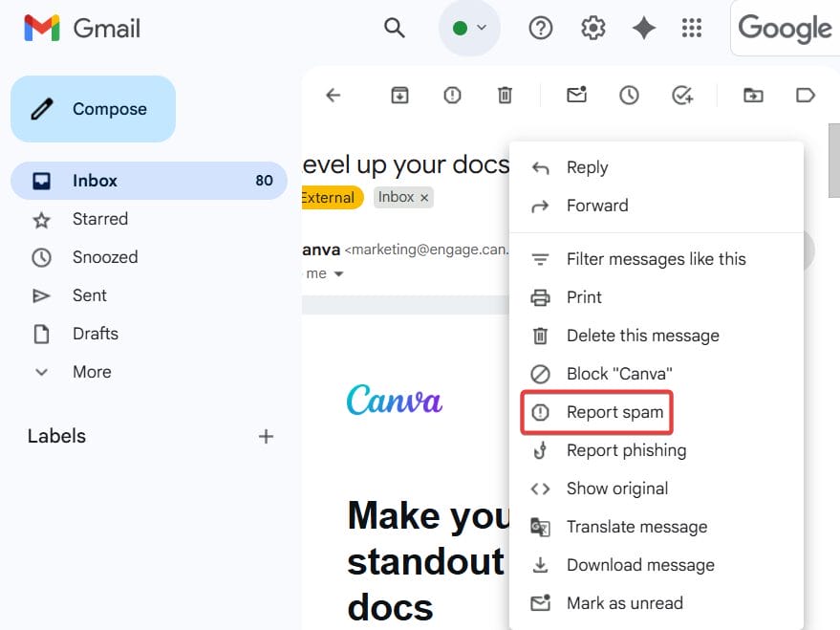Expand the More sidebar section
Screen dimensions: 840x630
149,372
